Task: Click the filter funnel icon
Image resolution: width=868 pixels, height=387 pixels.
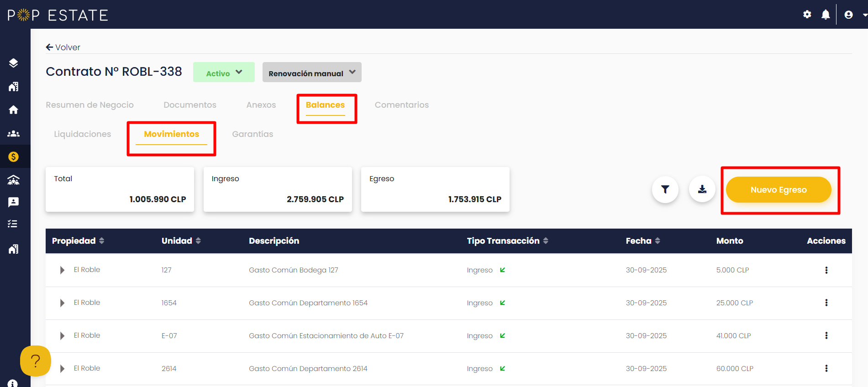Action: (665, 189)
